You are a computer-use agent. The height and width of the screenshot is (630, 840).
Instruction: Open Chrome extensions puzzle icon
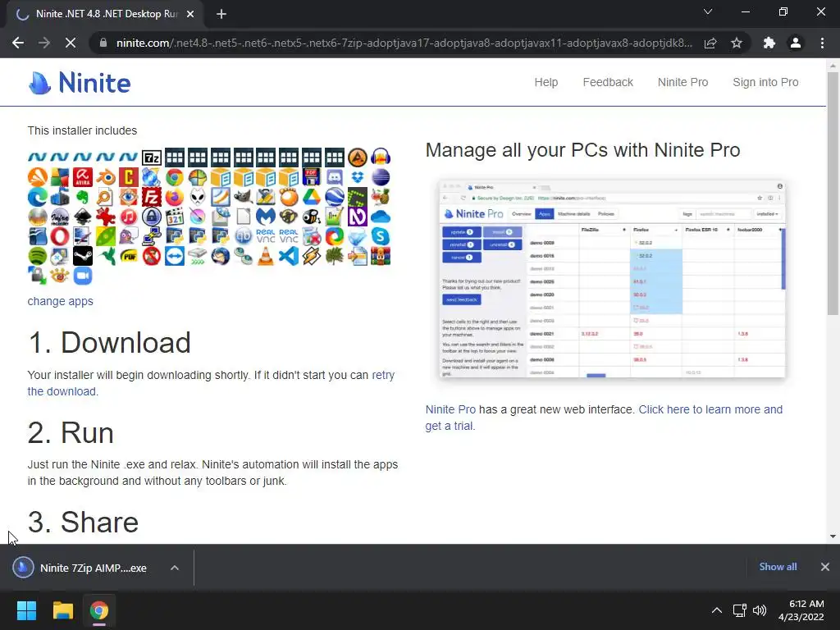click(x=769, y=43)
